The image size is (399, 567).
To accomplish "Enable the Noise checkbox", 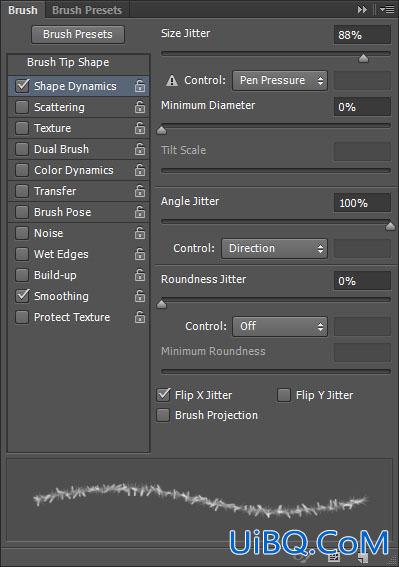I will [22, 233].
